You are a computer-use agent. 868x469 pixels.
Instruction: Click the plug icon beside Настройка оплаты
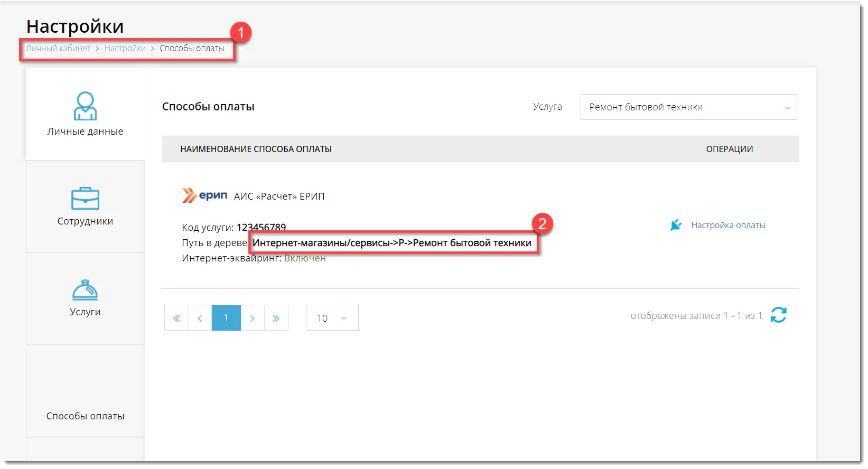click(x=676, y=226)
